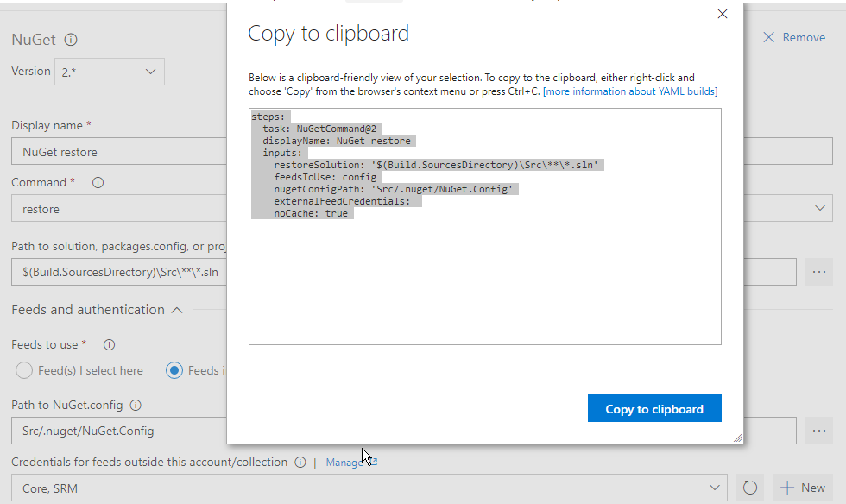Image resolution: width=846 pixels, height=504 pixels.
Task: Click the ellipsis beside the bottom config path
Action: (818, 431)
